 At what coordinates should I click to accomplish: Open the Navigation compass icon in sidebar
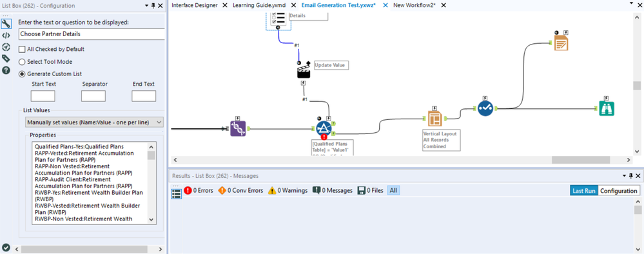[x=6, y=47]
